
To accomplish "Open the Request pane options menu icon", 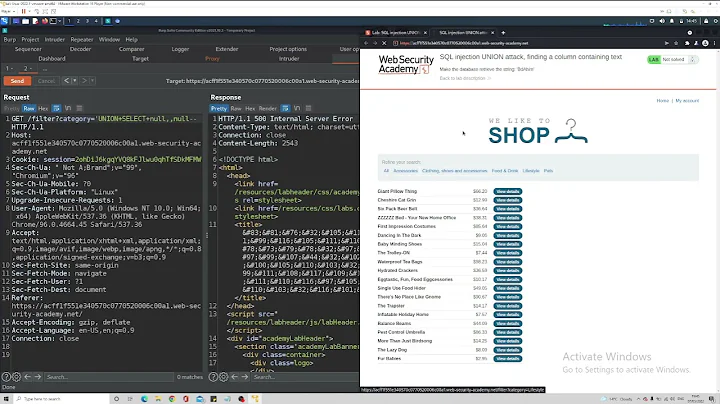I will tap(79, 109).
